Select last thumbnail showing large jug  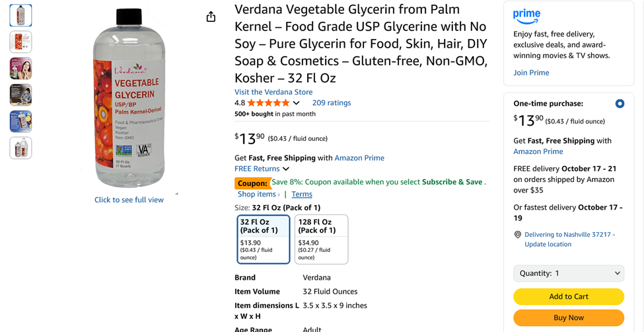[x=20, y=148]
